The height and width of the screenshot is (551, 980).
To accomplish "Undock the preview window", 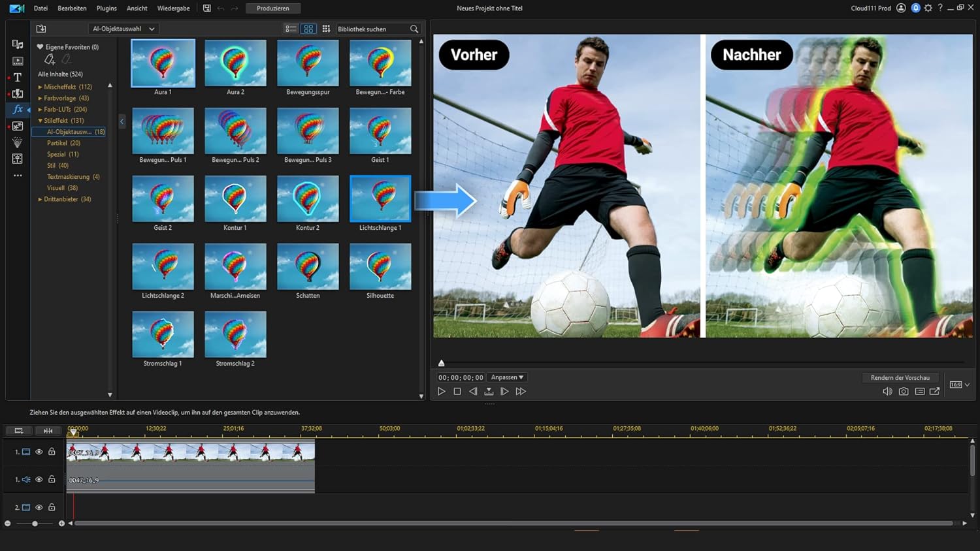I will 935,392.
